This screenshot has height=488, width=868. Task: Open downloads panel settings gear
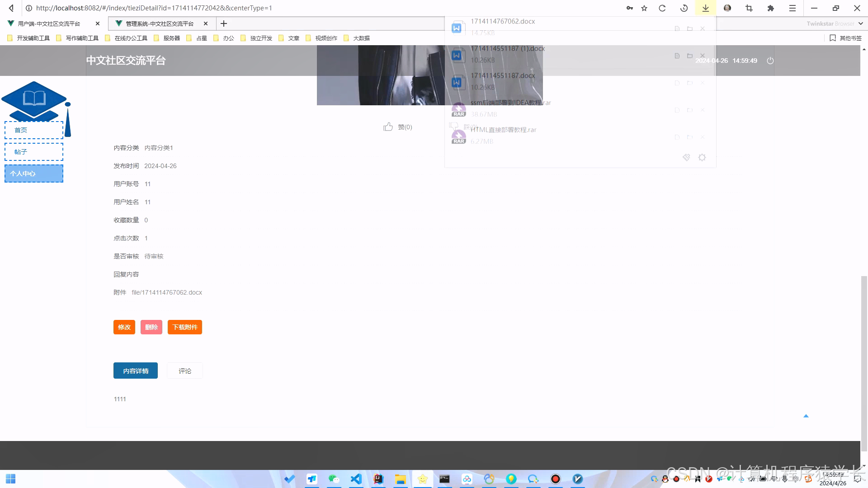coord(702,157)
